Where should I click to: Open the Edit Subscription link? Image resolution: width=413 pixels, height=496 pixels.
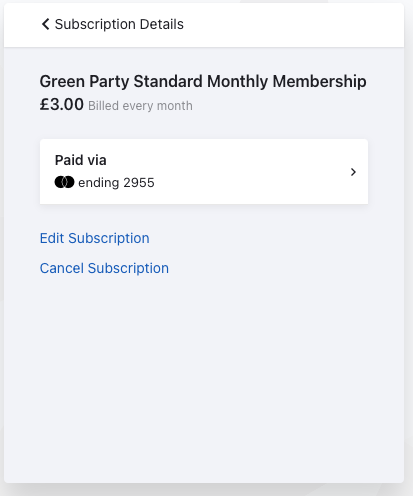(95, 238)
